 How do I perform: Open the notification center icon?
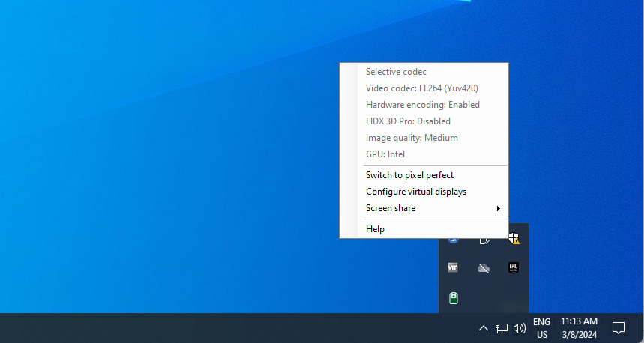click(619, 328)
